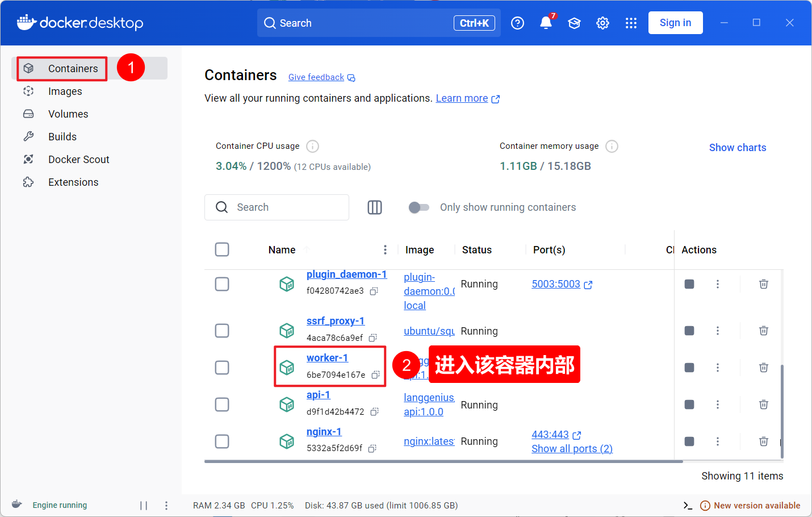Tick the select-all containers header checkbox
The width and height of the screenshot is (812, 517).
(x=222, y=249)
